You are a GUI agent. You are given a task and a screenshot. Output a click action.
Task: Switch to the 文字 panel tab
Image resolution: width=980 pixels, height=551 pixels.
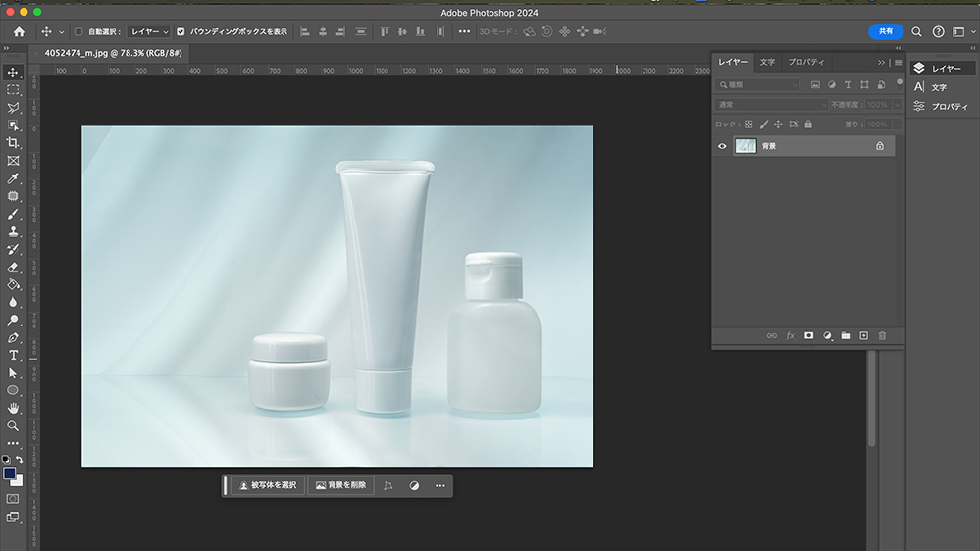767,62
